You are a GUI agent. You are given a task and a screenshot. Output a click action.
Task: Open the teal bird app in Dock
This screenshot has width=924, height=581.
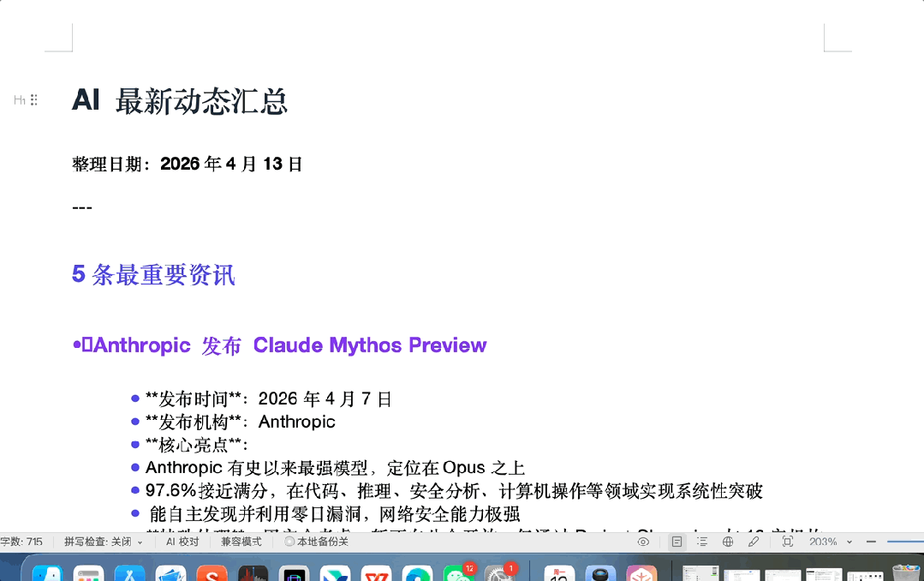pos(336,574)
